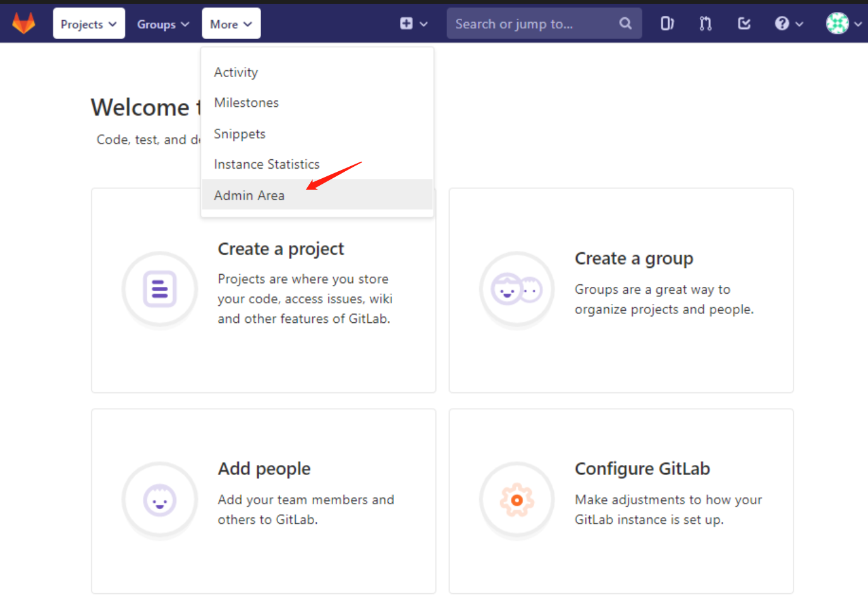Open the Groups dropdown menu
Viewport: 868px width, 609px height.
click(x=163, y=24)
